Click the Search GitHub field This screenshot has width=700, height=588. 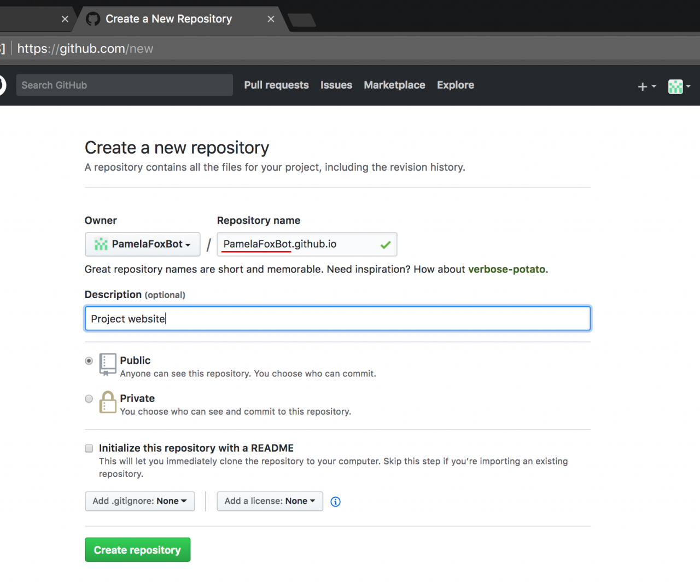click(x=125, y=85)
